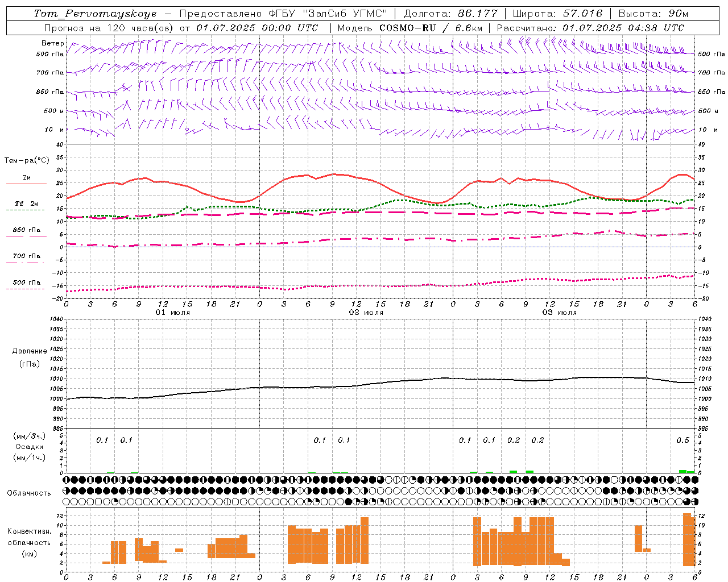Click the (мм/1ч.) precipitation unit label

(29, 458)
